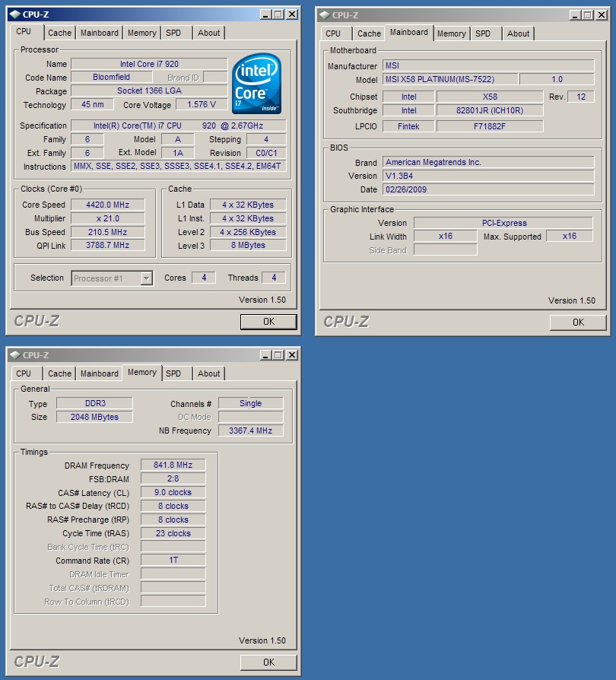This screenshot has height=680, width=616.
Task: Click the Socket 1366 LGA package value
Action: 149,91
